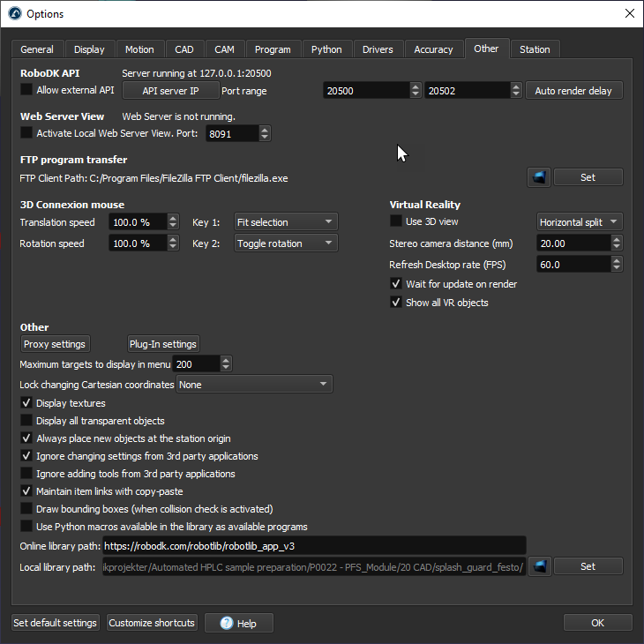Enable the Allow external API checkbox
644x644 pixels.
(x=26, y=90)
